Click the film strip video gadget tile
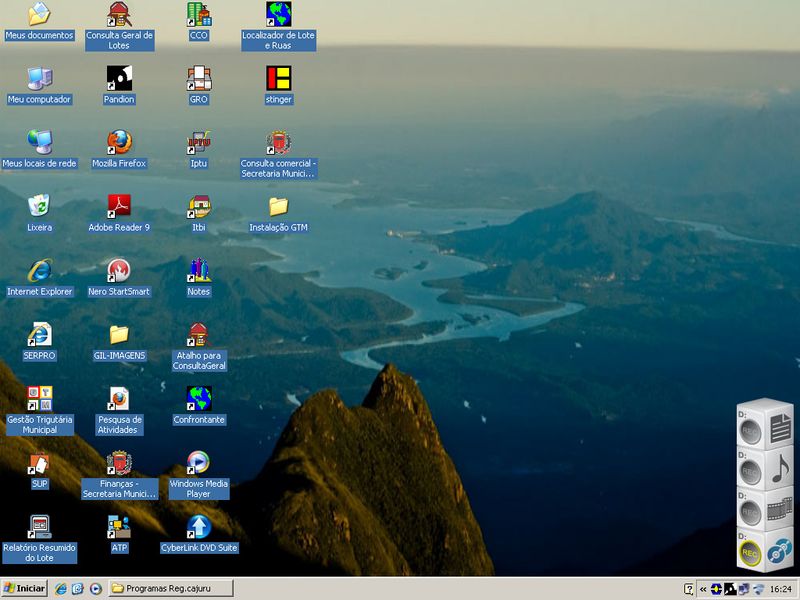Viewport: 800px width, 600px height. coord(779,512)
